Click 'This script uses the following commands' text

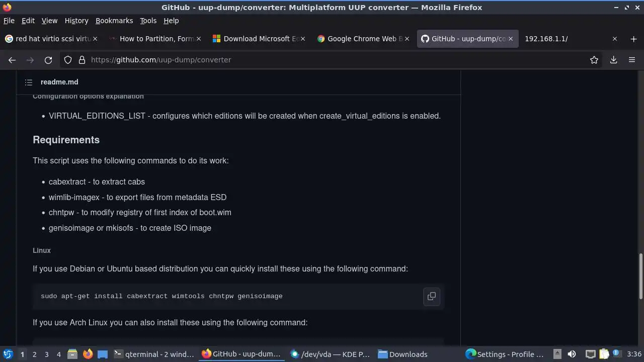[x=130, y=161]
